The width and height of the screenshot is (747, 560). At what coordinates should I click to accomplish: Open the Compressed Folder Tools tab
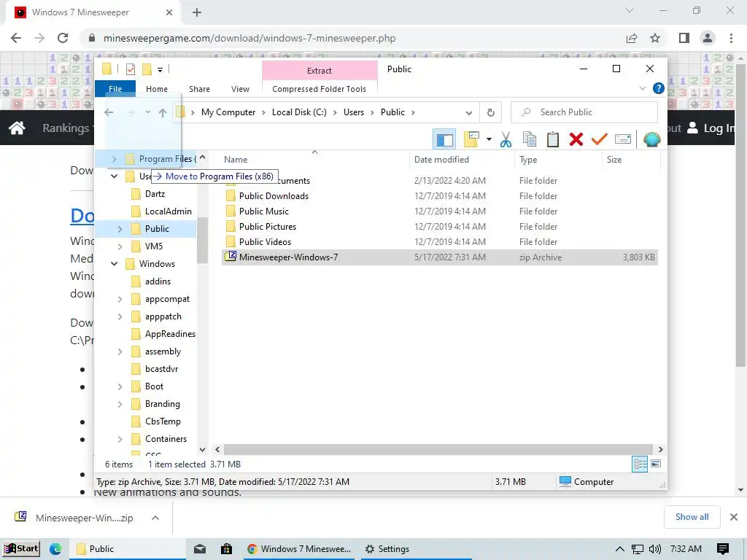320,89
